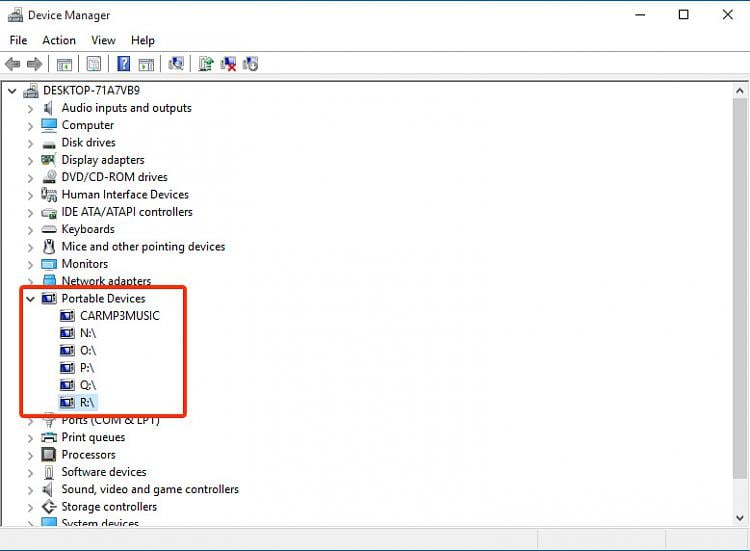This screenshot has width=750, height=551.
Task: Click the Keyboards icon
Action: (x=49, y=230)
